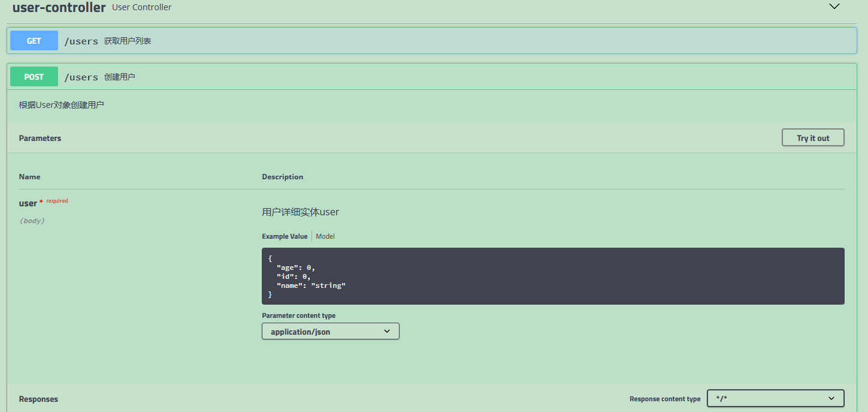This screenshot has height=412, width=868.
Task: Click the "id": 0 line in the JSON
Action: point(293,276)
